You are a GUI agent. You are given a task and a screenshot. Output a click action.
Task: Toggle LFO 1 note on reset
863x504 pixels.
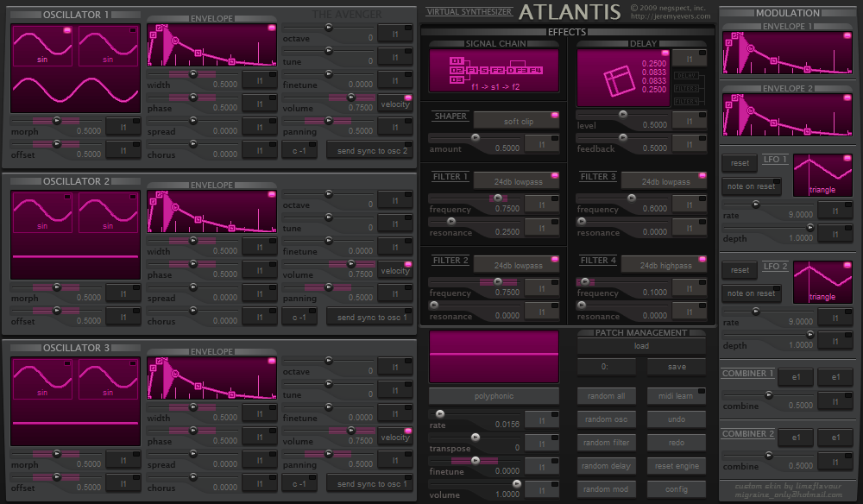pos(752,186)
